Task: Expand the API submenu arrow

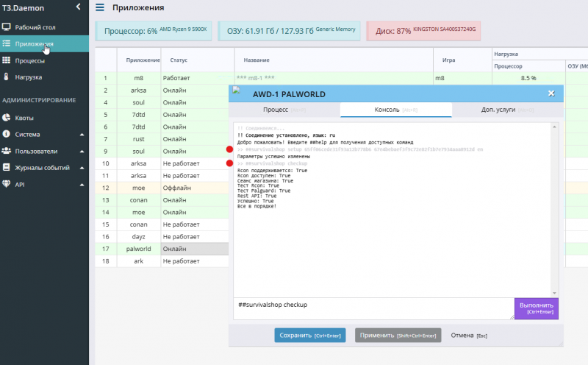Action: click(82, 185)
